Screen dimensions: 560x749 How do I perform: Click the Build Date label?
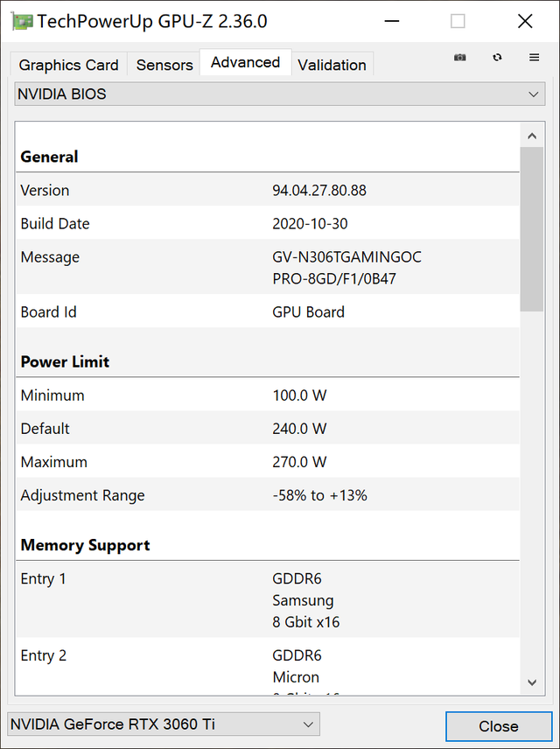[55, 223]
